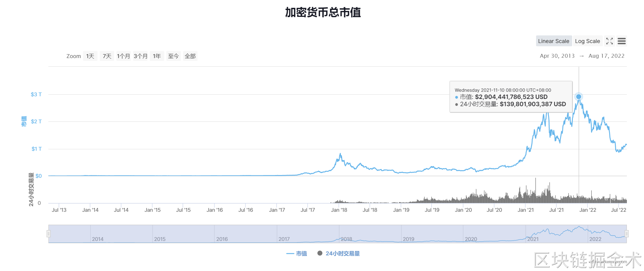Click the 2022 label in navigator
Screen dimensions: 644x271
[x=595, y=239]
